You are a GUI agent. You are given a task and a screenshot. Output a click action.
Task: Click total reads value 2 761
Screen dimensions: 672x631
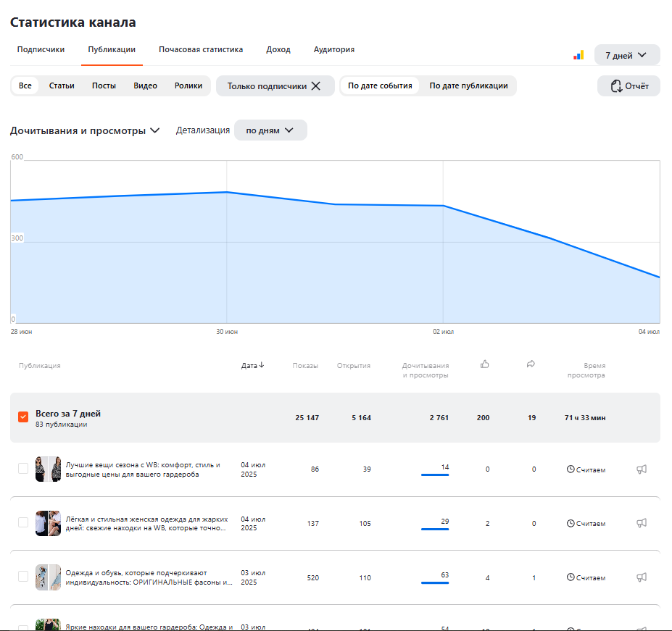click(439, 418)
